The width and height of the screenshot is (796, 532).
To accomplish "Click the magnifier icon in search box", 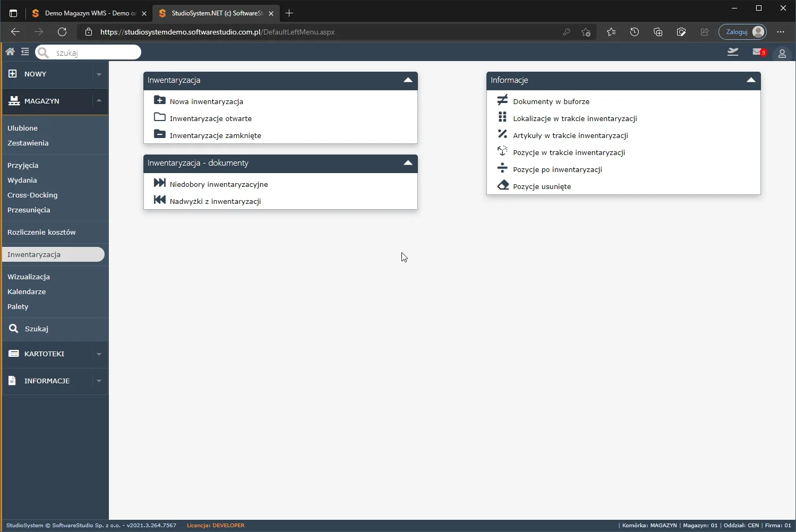I will pos(44,53).
